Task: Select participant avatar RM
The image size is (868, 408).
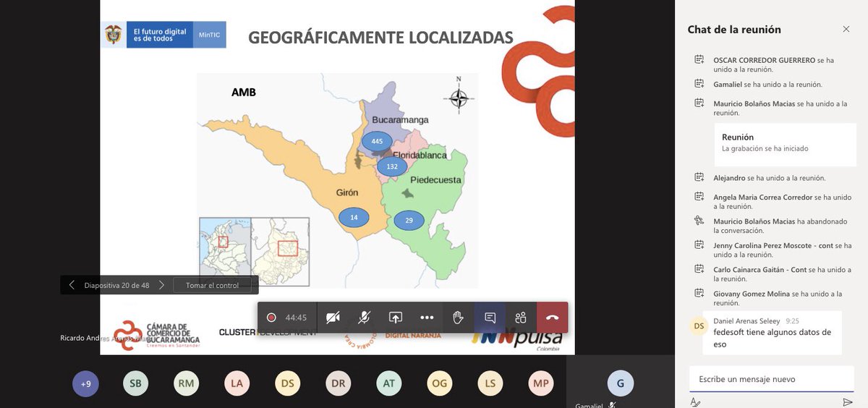Action: [x=186, y=383]
